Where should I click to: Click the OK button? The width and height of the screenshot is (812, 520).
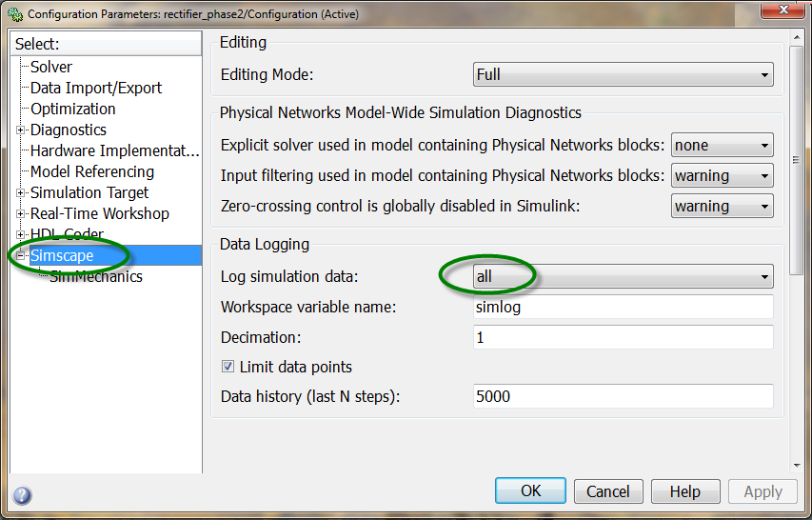tap(530, 491)
